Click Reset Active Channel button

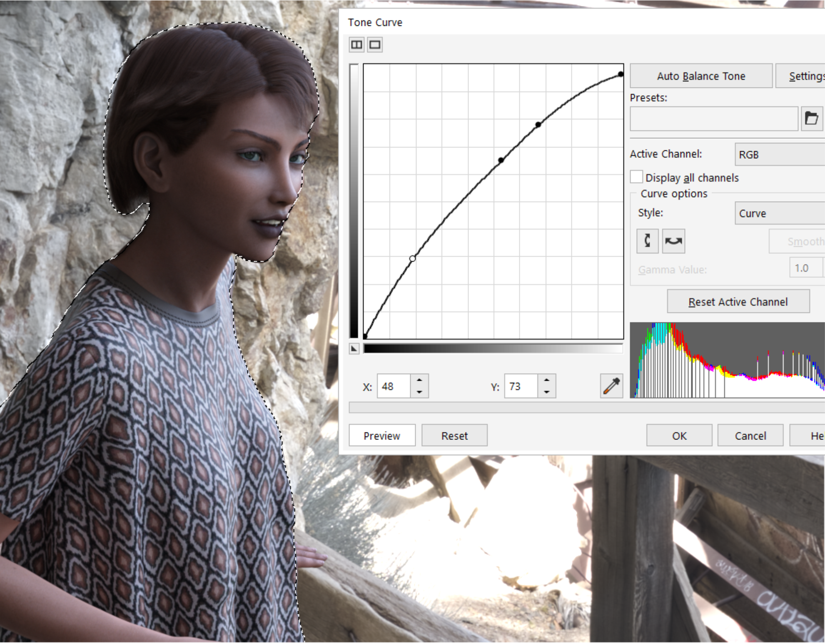[x=738, y=302]
